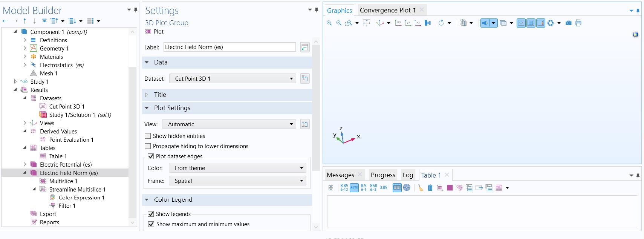Print the Graphics window view

click(578, 23)
